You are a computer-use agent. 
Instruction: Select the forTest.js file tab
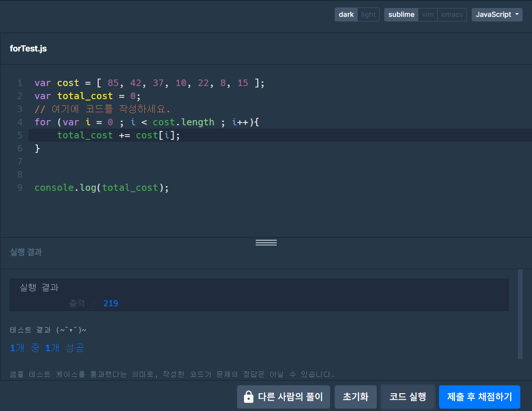coord(28,49)
